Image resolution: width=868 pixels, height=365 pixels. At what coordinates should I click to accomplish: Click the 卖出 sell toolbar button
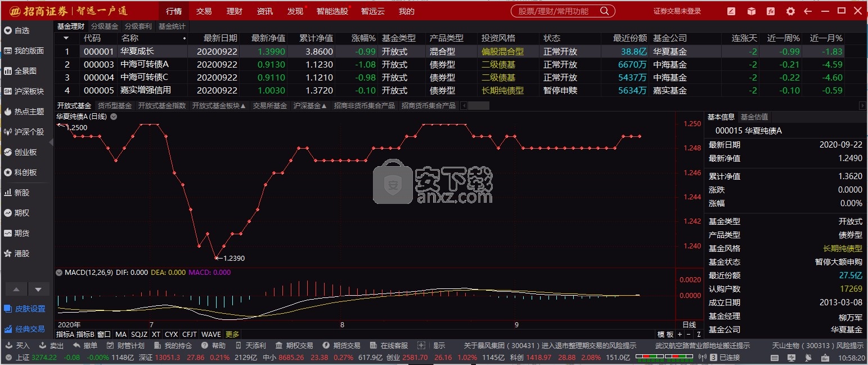pos(52,345)
